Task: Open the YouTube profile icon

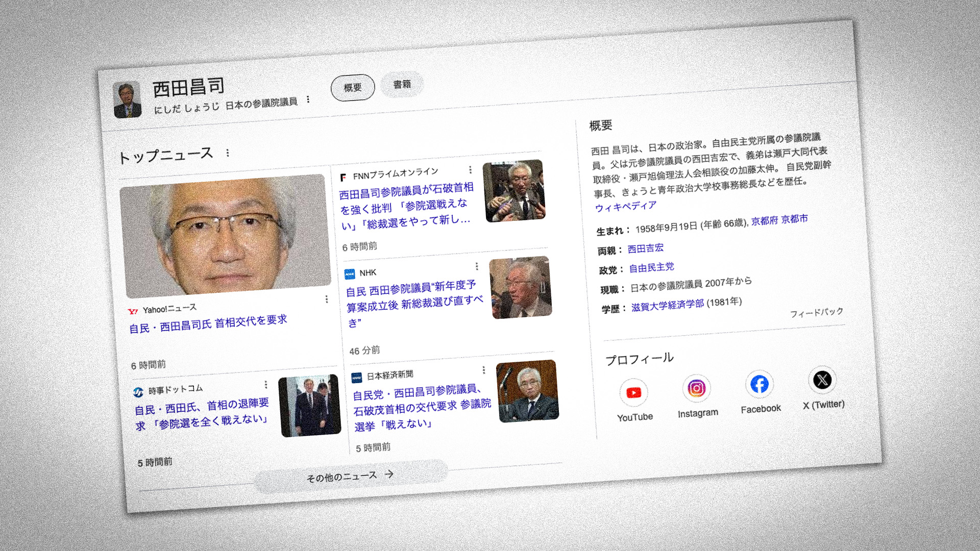Action: click(x=633, y=392)
